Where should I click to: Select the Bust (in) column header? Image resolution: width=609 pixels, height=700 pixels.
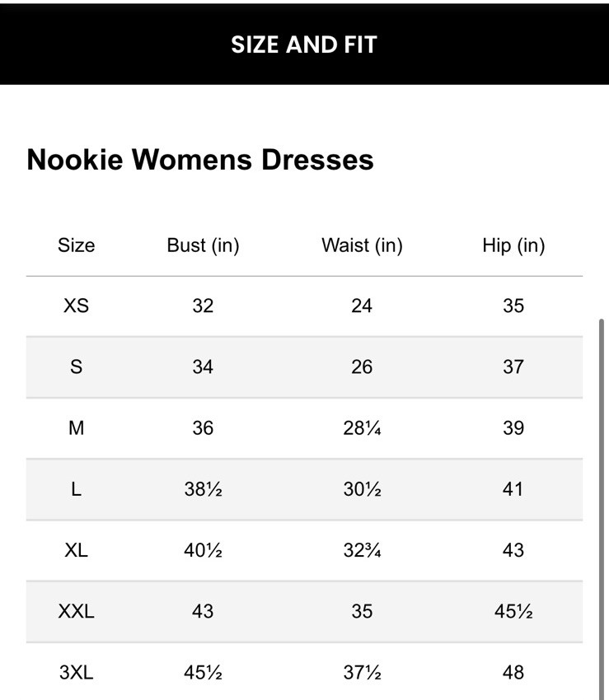(203, 245)
